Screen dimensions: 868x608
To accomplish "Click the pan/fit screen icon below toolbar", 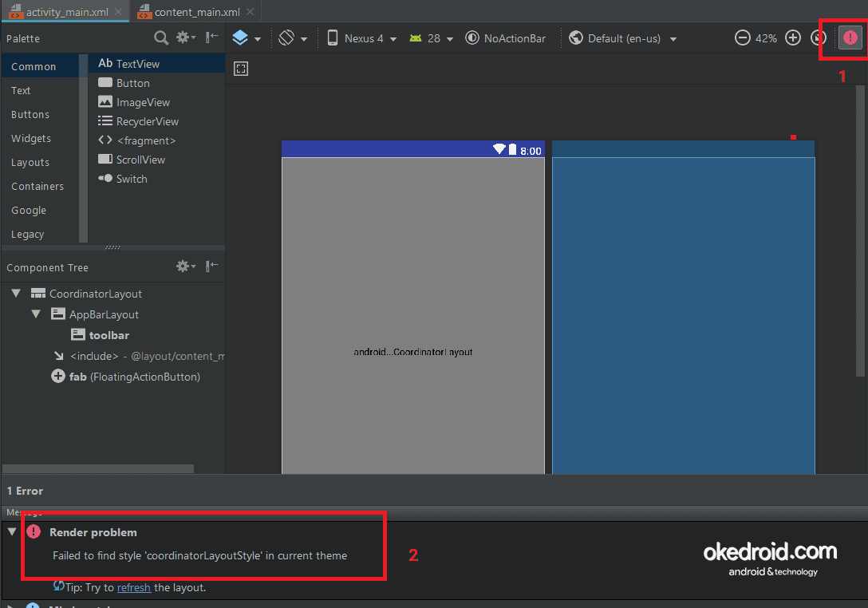I will [241, 69].
